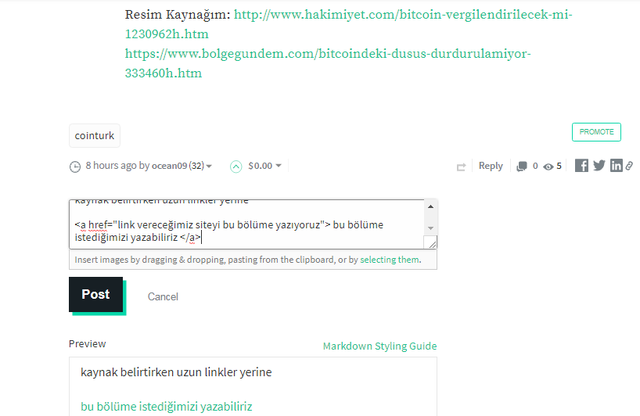This screenshot has width=640, height=416.
Task: Share the post on Facebook
Action: click(581, 165)
